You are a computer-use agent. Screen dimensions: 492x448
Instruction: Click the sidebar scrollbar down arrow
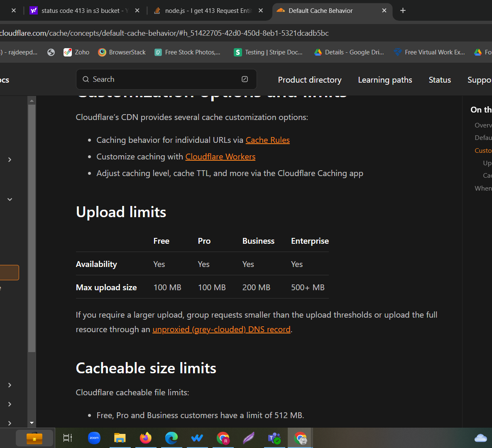(x=32, y=423)
